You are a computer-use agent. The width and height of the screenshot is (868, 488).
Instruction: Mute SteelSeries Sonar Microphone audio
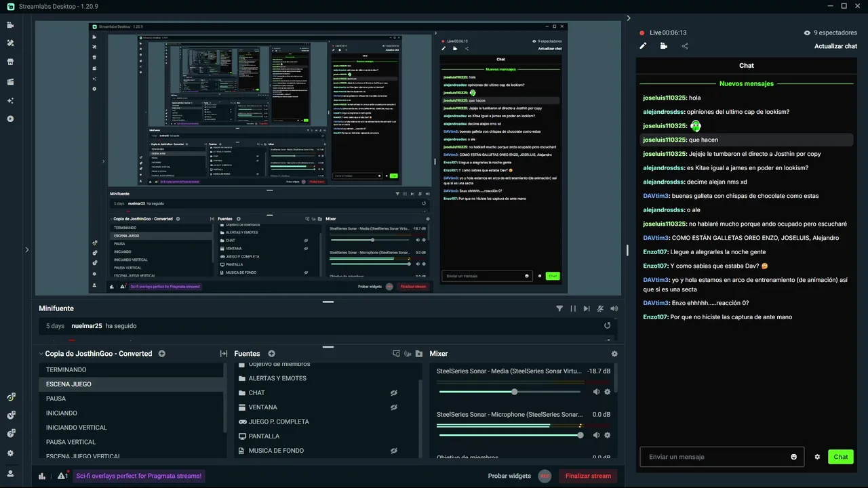(596, 435)
